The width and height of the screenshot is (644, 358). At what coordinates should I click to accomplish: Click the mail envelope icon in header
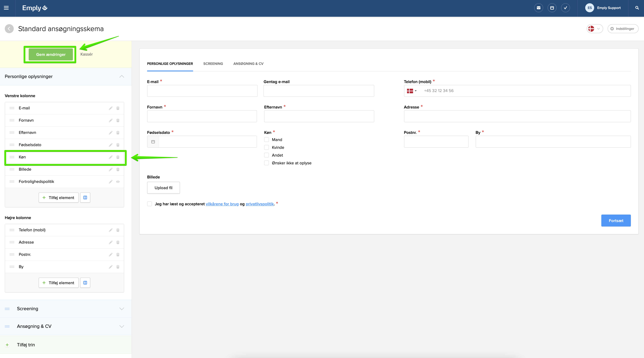pos(539,8)
